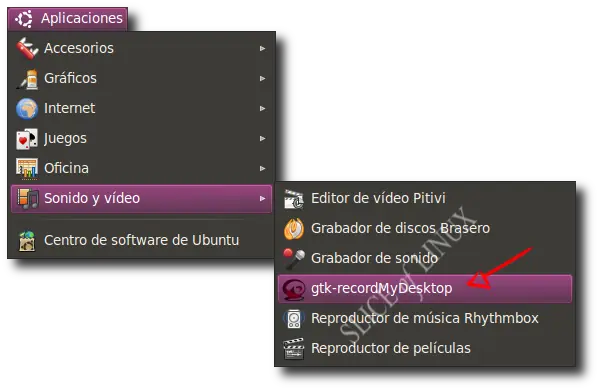Open the Gráficos submenu entry
This screenshot has width=599, height=390.
click(141, 78)
